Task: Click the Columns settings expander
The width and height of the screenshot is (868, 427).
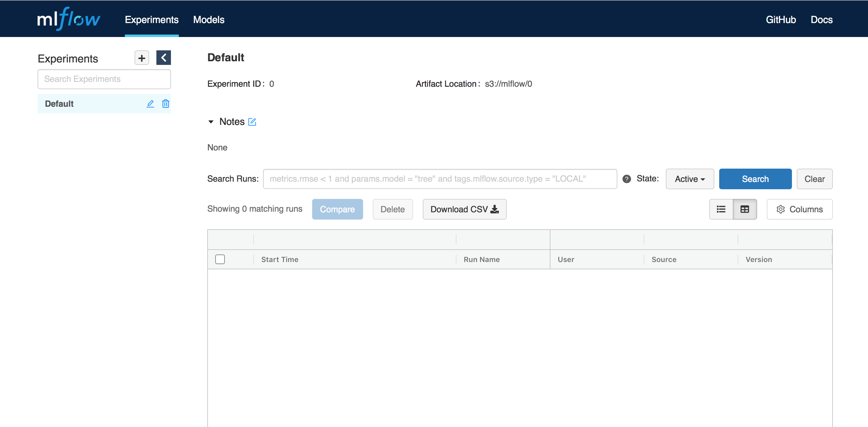Action: click(x=800, y=209)
